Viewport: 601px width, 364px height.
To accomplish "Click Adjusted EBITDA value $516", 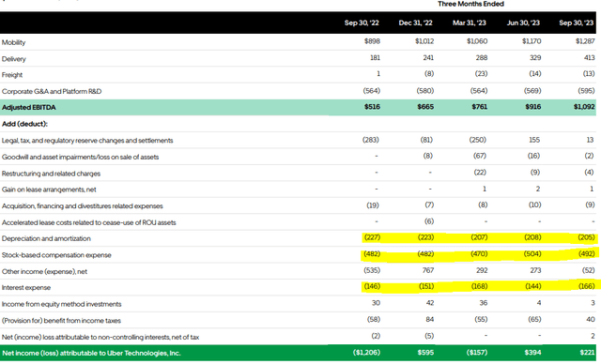I will (x=372, y=107).
